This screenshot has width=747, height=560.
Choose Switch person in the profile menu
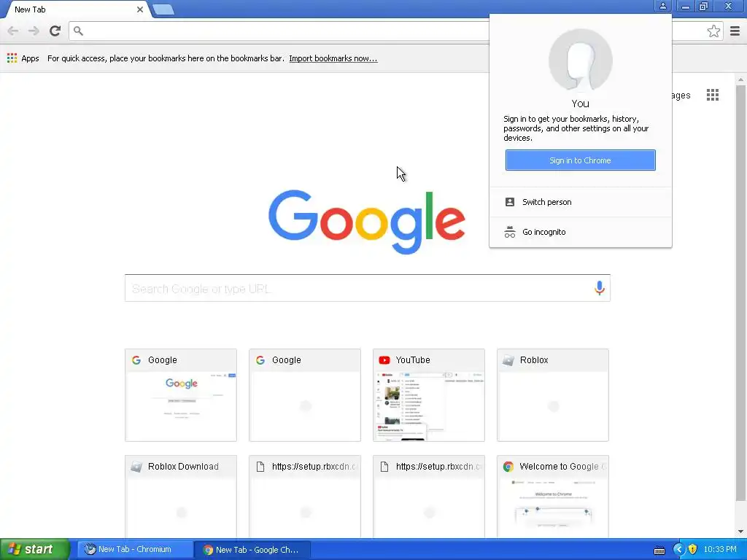tap(580, 202)
